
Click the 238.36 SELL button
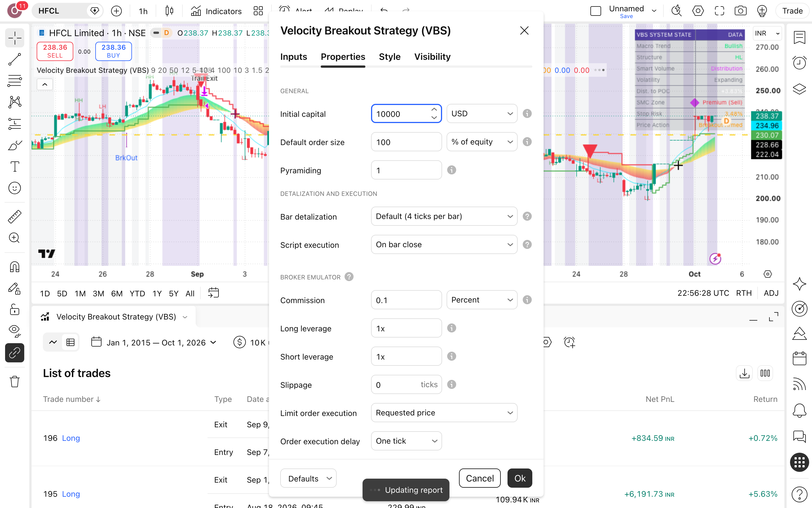point(55,51)
